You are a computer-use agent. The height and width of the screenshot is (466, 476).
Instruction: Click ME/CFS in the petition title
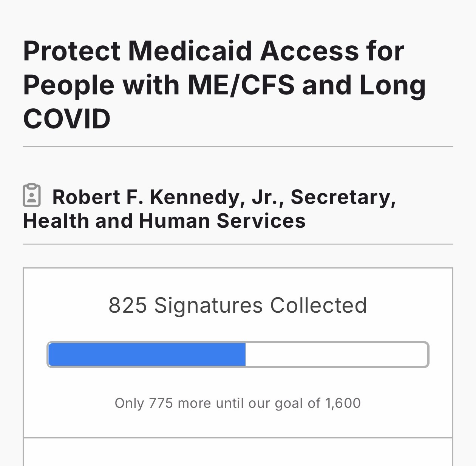click(x=241, y=85)
